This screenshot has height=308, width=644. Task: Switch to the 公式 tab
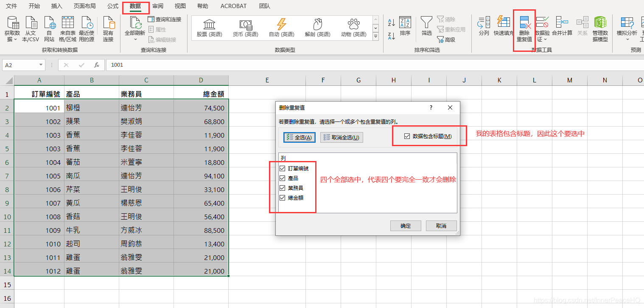tap(113, 6)
